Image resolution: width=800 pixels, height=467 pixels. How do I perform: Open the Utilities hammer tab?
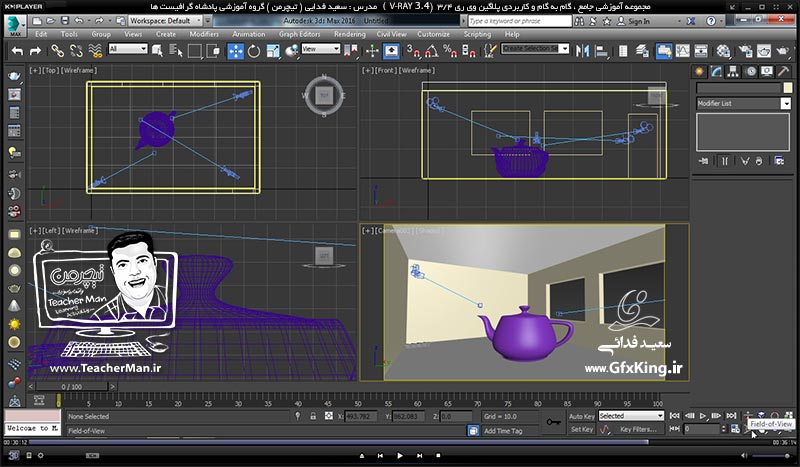[783, 71]
